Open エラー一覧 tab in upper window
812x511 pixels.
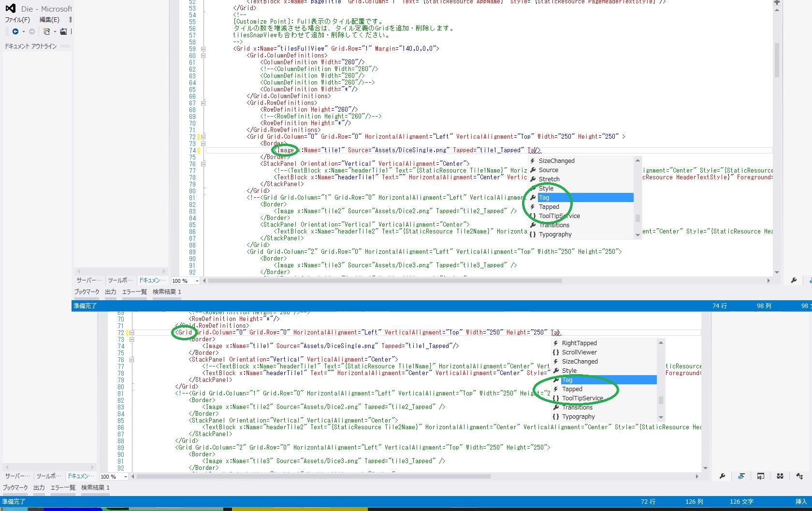click(134, 292)
